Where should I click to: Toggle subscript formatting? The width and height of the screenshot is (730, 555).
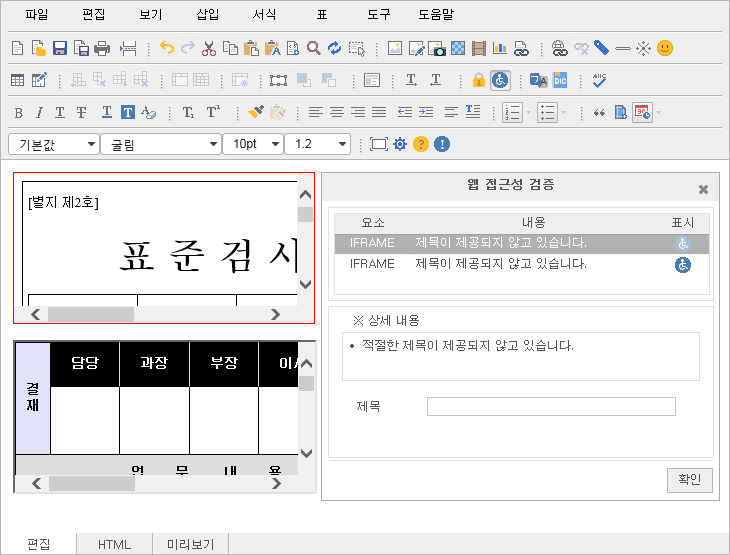188,112
